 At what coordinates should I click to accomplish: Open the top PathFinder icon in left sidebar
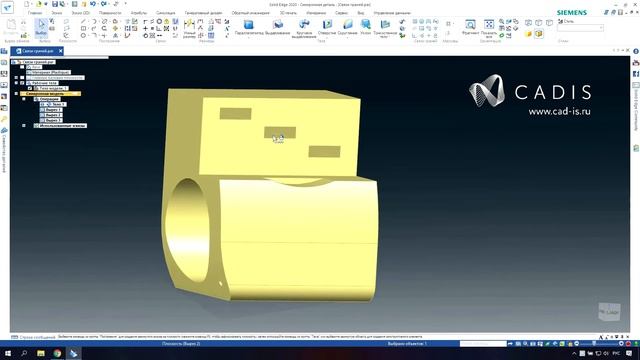tap(4, 51)
